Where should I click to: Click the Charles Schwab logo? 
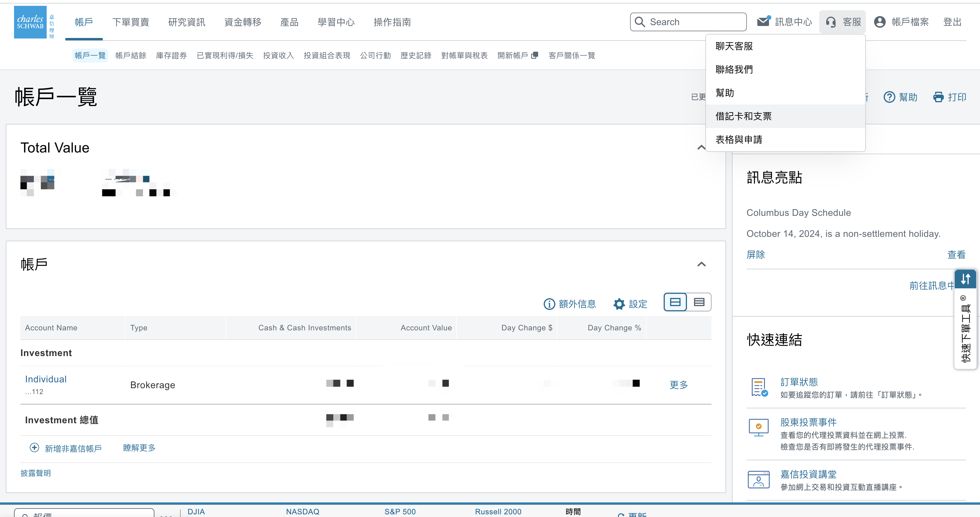[x=30, y=22]
